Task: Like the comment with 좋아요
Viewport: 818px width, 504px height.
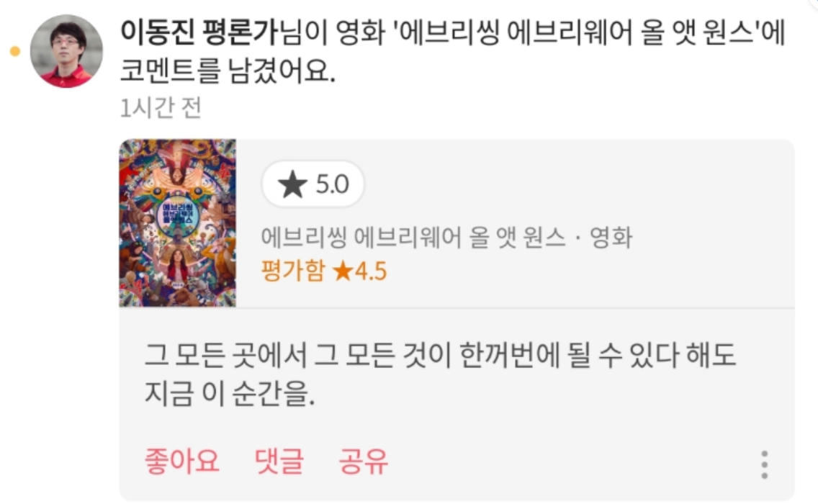Action: [181, 462]
